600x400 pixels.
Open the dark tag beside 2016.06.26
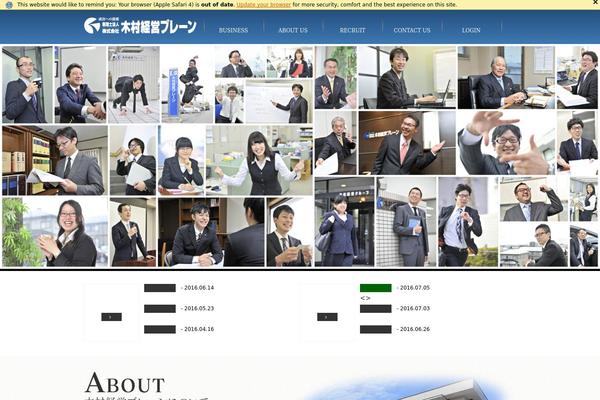click(376, 329)
